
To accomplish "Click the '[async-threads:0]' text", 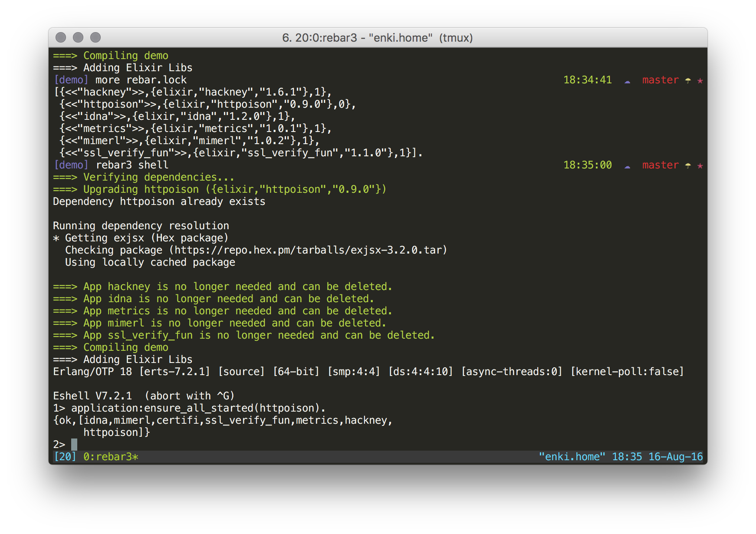I will (512, 372).
